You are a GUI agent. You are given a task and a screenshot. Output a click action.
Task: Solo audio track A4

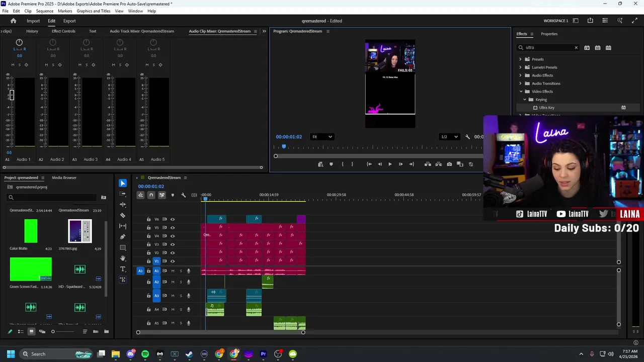click(181, 309)
